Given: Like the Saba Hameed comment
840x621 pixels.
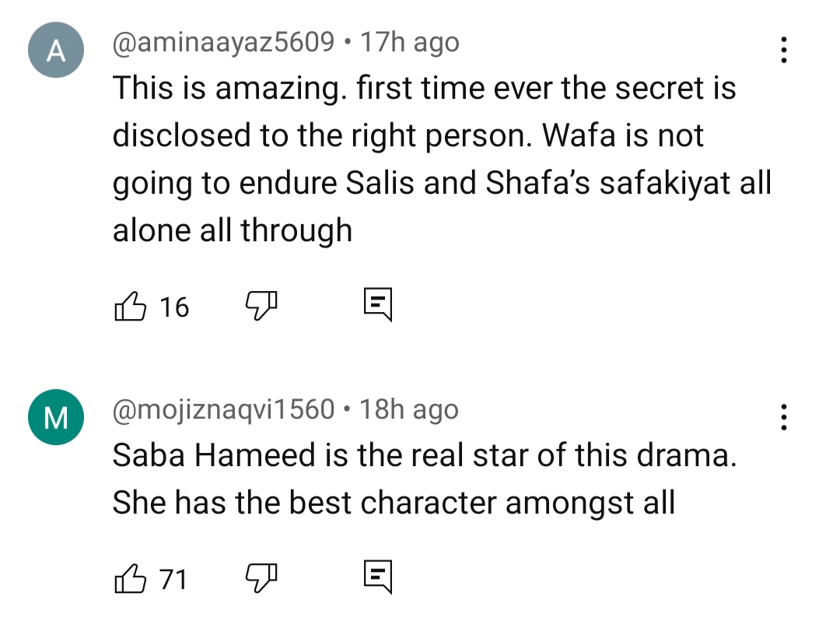Looking at the screenshot, I should [131, 579].
